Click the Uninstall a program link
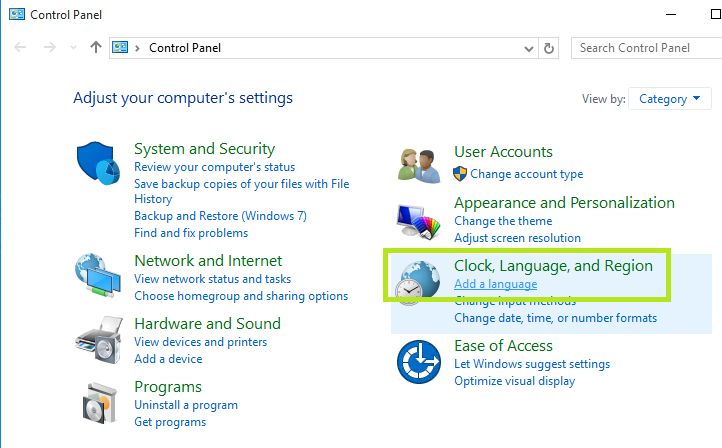 (186, 405)
